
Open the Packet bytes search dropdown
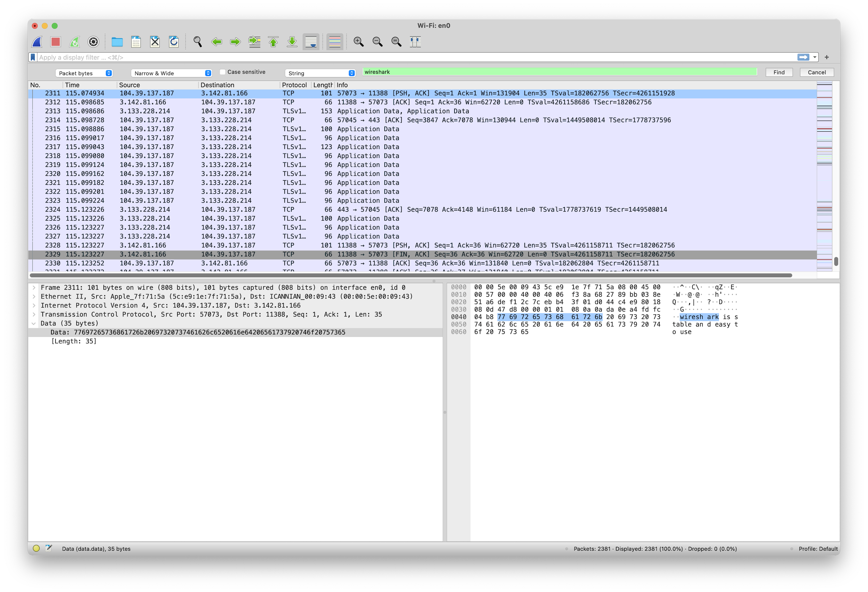[84, 73]
